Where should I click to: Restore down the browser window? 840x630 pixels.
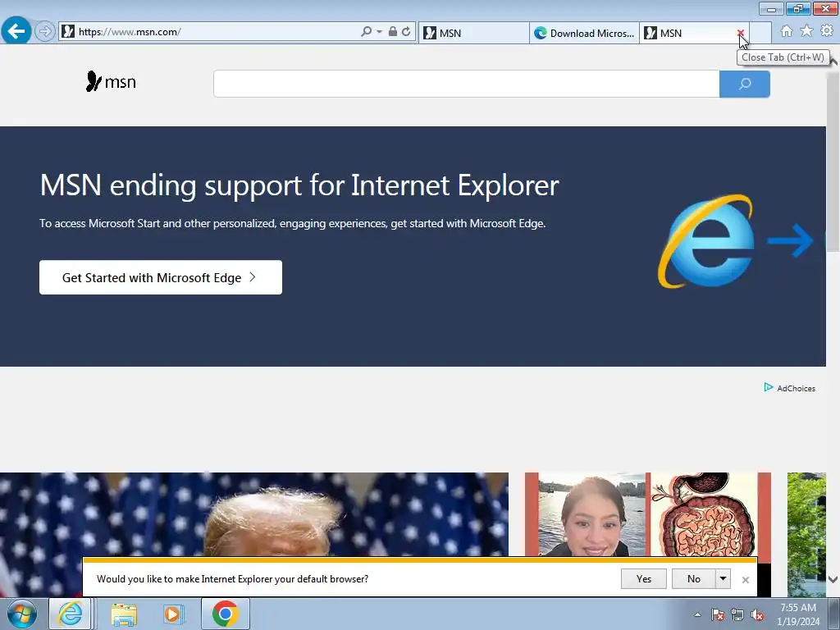pos(798,8)
